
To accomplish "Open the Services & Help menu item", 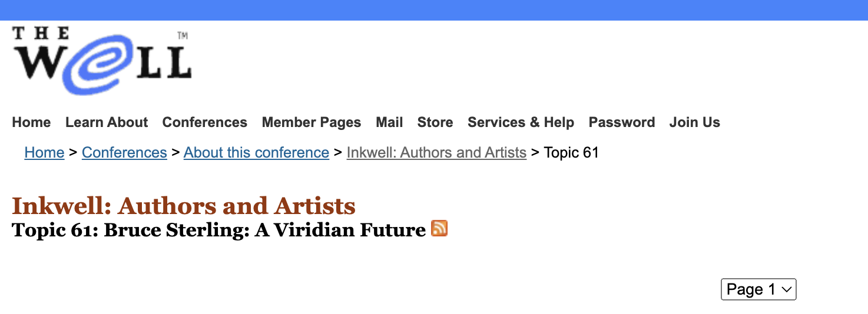I will point(521,122).
